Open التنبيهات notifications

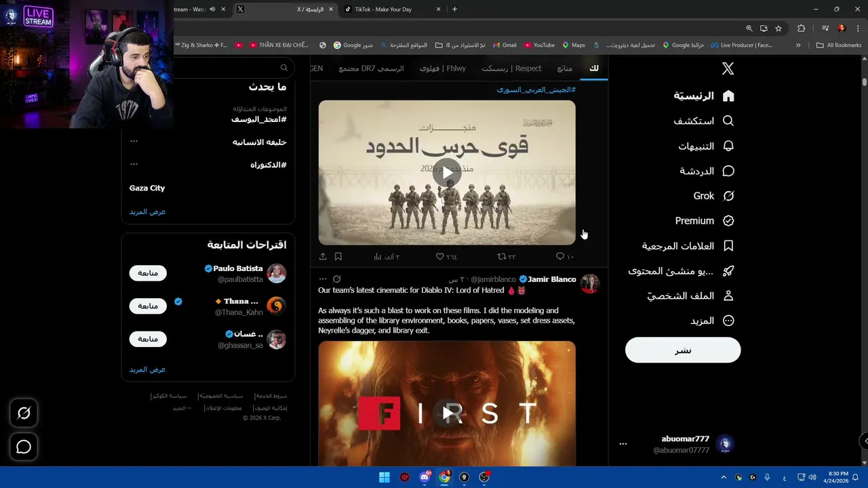(x=706, y=146)
